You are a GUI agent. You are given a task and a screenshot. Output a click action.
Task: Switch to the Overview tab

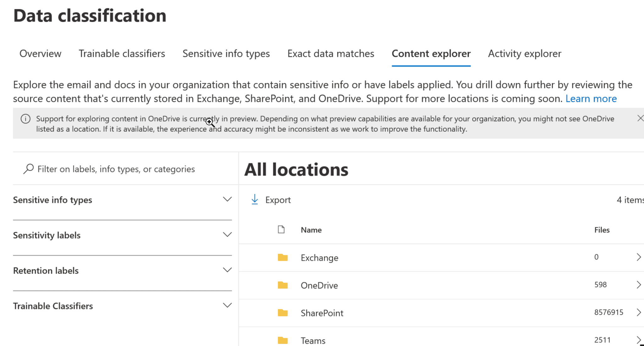click(40, 53)
